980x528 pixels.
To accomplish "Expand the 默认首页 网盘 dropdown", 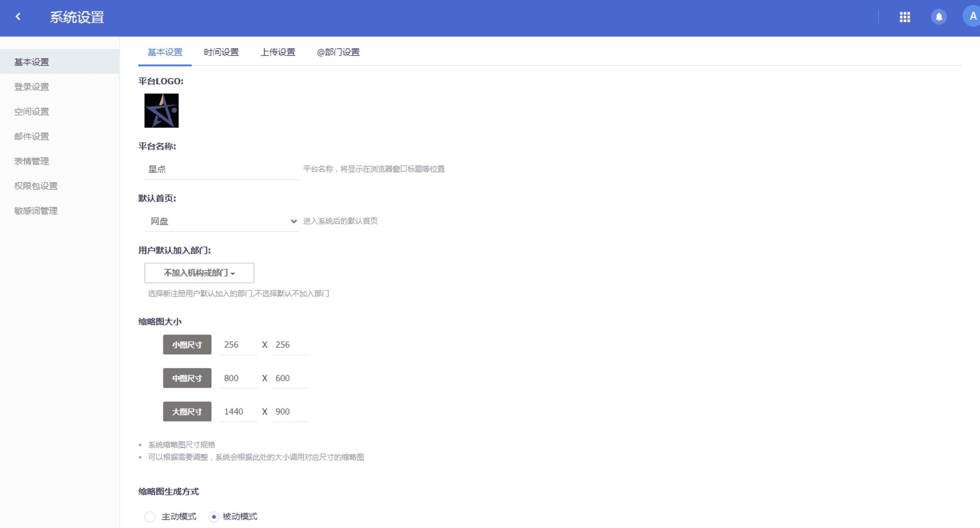I will (221, 221).
